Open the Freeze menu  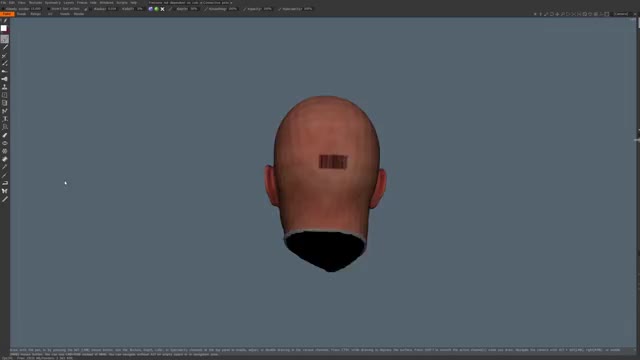82,2
